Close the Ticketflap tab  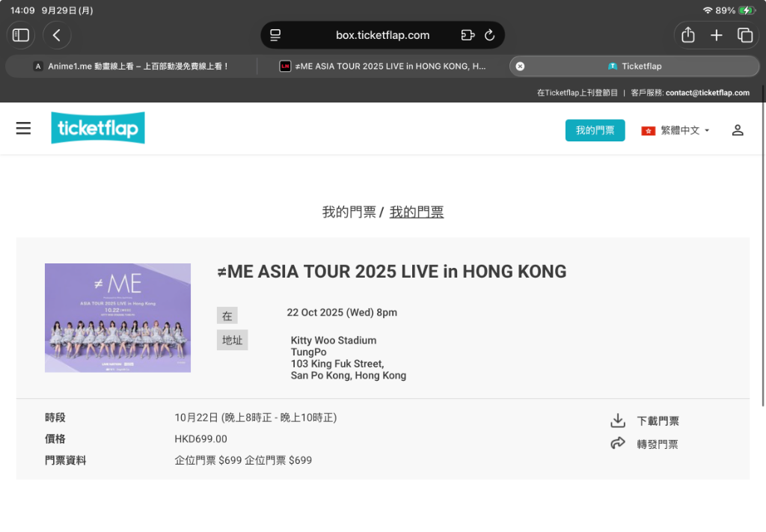coord(520,66)
